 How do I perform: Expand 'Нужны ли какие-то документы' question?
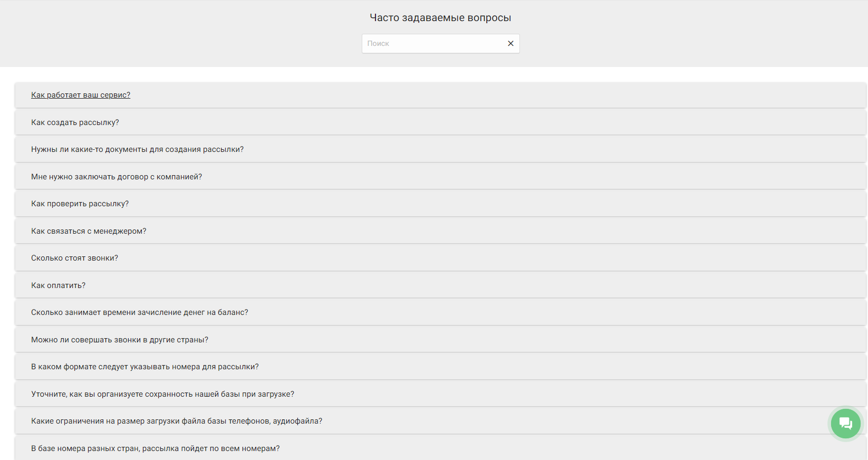point(137,149)
